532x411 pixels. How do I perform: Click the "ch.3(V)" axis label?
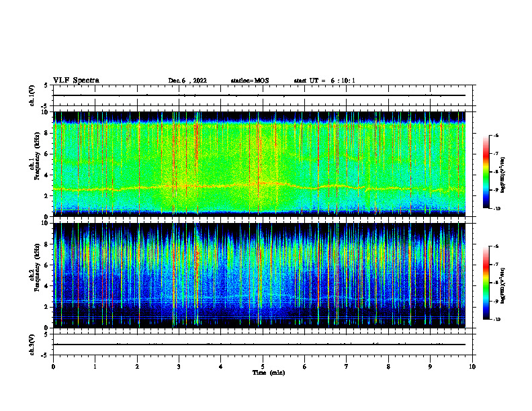[x=32, y=345]
